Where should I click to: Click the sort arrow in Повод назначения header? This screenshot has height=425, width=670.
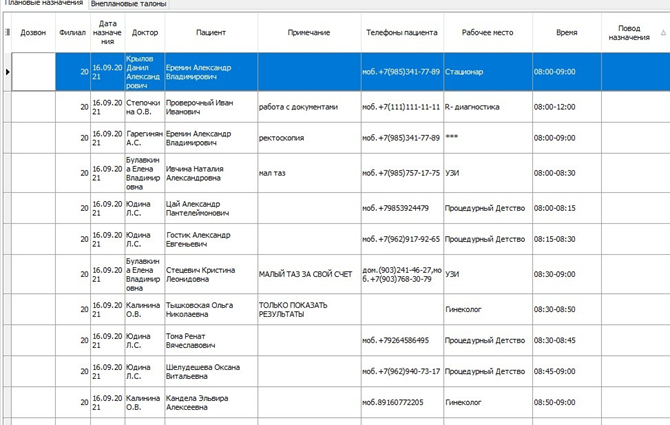(x=663, y=32)
